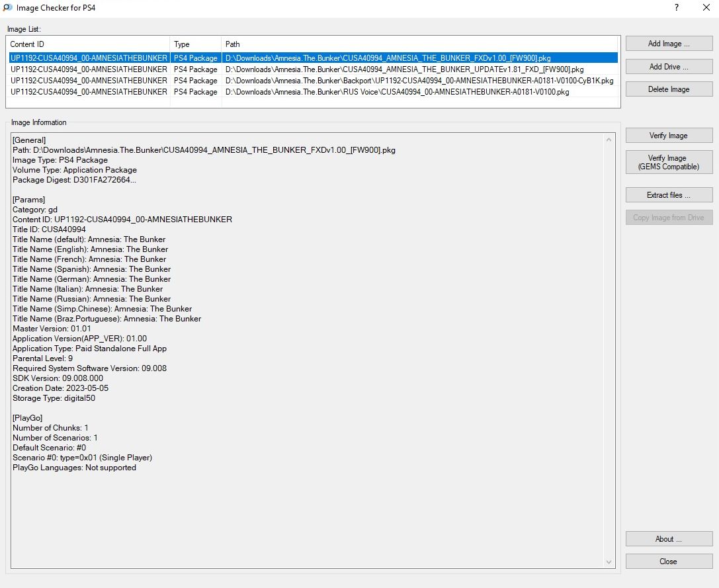Click the Required System Software Version line
This screenshot has height=588, width=719.
(x=89, y=368)
